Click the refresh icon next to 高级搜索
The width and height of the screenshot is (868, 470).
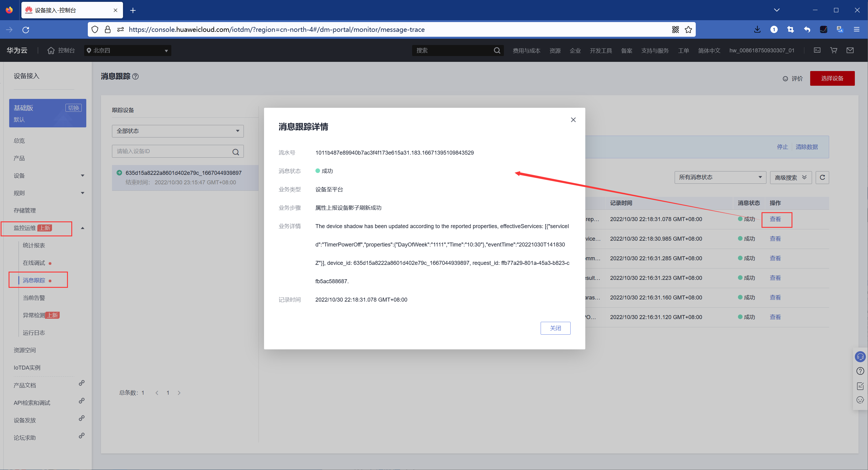[x=822, y=177]
